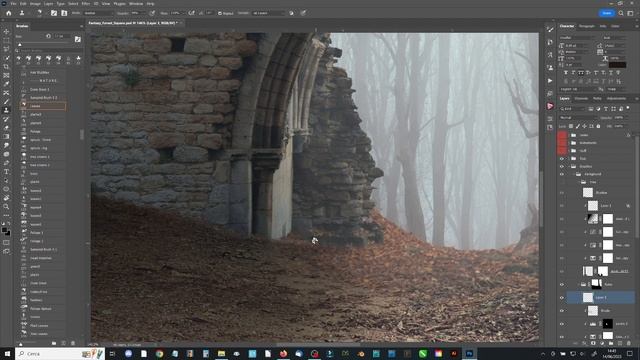This screenshot has height=360, width=640.
Task: Click the taskbar search box
Action: [60, 353]
